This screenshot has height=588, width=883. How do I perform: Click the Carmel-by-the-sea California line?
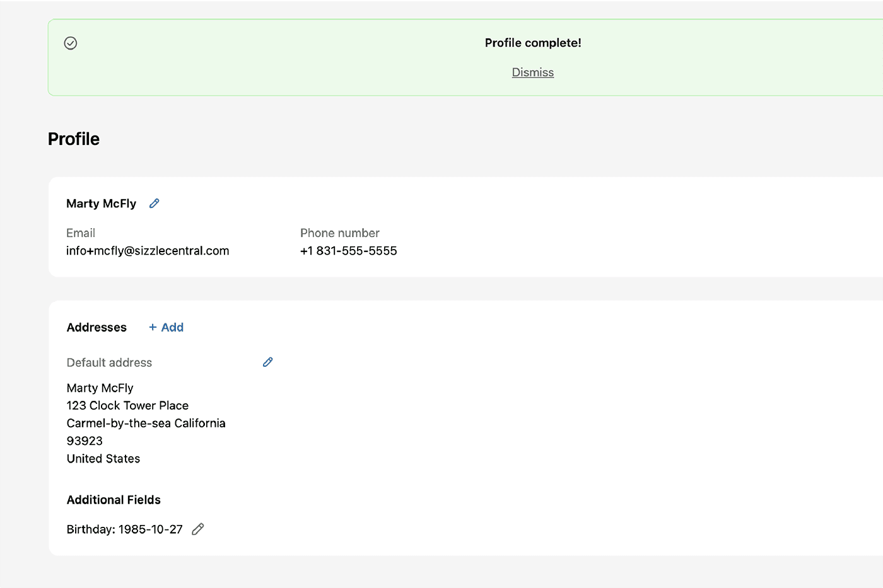(x=146, y=423)
